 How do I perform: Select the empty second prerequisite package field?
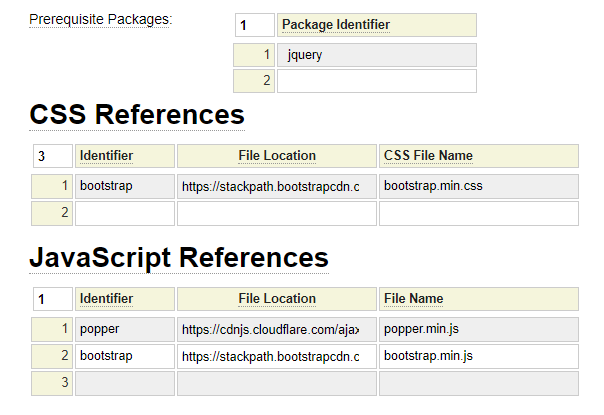tap(376, 81)
